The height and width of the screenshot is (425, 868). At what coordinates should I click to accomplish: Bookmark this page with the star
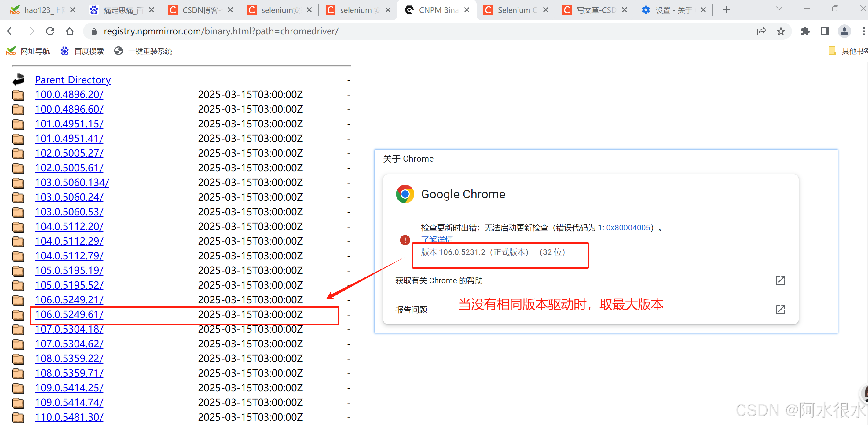pos(781,31)
